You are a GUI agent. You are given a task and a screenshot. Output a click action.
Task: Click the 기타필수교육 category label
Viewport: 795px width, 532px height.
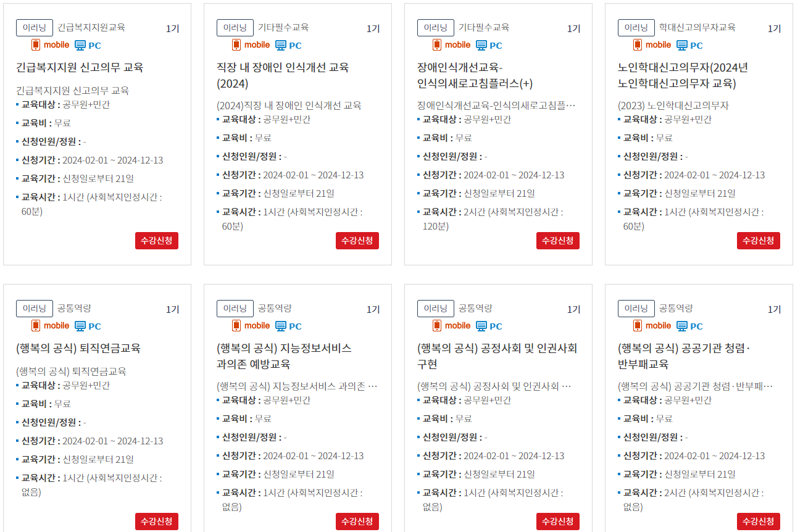click(x=283, y=27)
